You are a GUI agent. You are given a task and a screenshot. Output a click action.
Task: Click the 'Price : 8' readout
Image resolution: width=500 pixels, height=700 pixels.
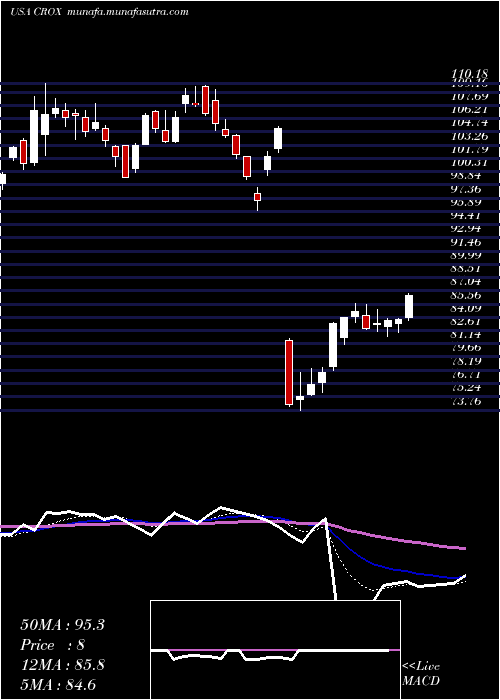click(52, 645)
